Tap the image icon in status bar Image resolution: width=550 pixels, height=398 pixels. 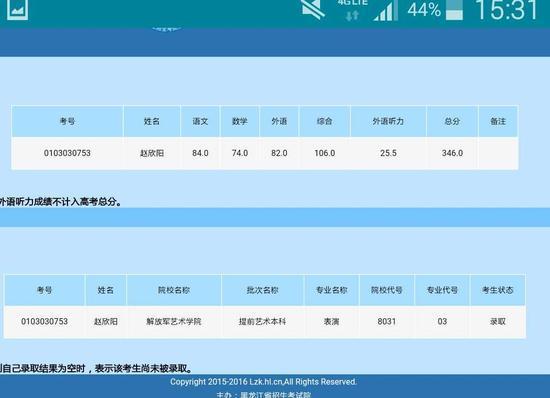[x=17, y=9]
